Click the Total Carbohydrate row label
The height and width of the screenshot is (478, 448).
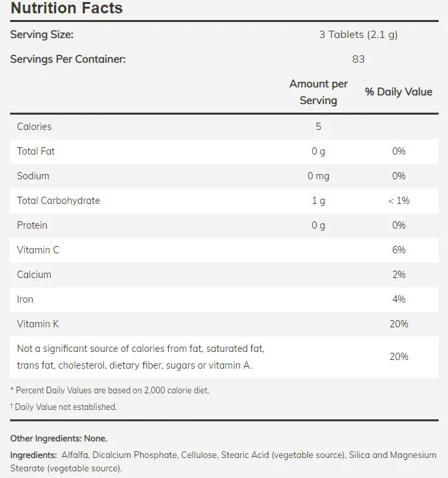pyautogui.click(x=59, y=201)
